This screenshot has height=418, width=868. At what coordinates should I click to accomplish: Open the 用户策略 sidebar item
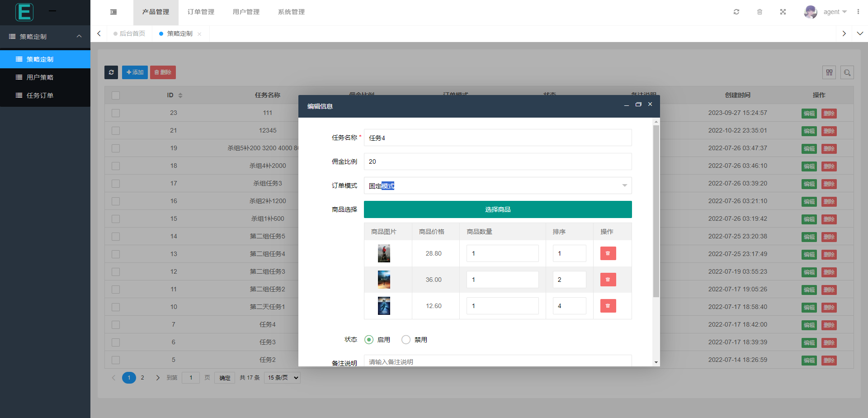(40, 77)
